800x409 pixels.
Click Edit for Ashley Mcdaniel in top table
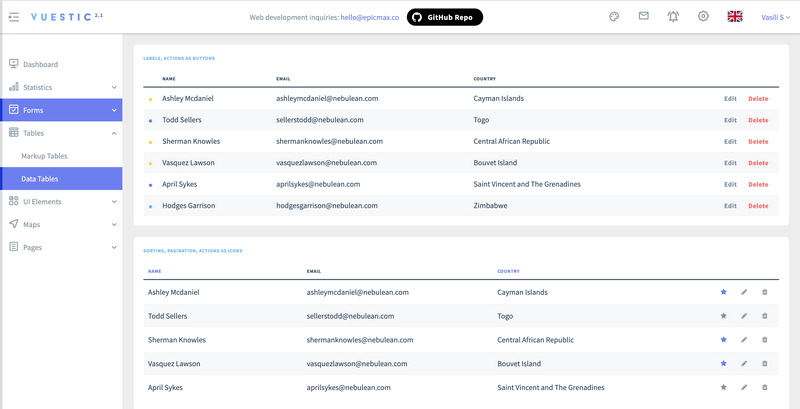pyautogui.click(x=730, y=99)
